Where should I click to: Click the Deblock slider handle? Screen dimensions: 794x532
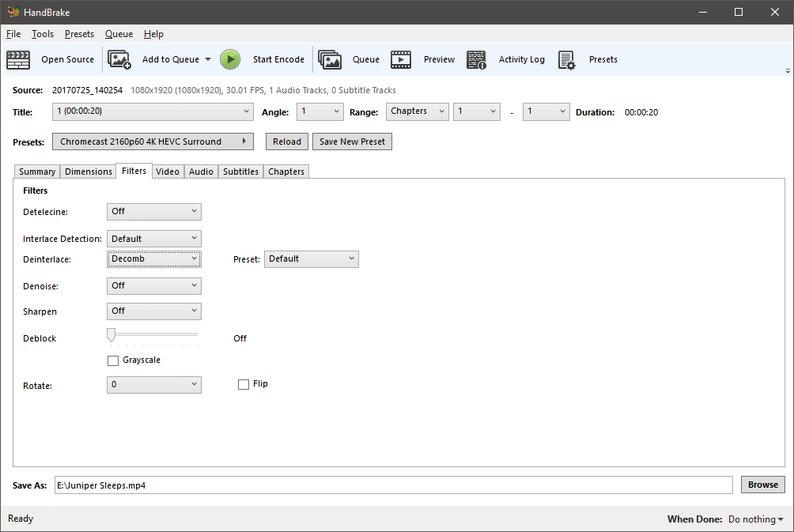[111, 334]
